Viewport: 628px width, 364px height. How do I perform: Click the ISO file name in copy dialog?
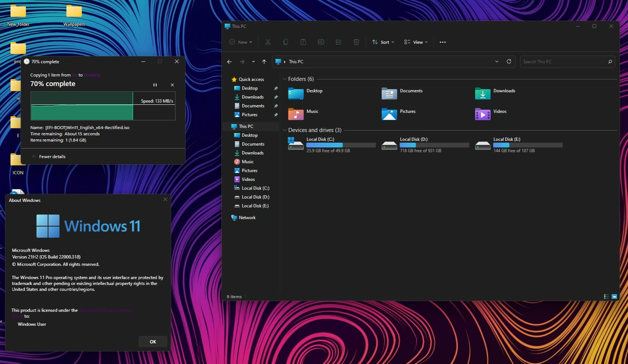[87, 128]
